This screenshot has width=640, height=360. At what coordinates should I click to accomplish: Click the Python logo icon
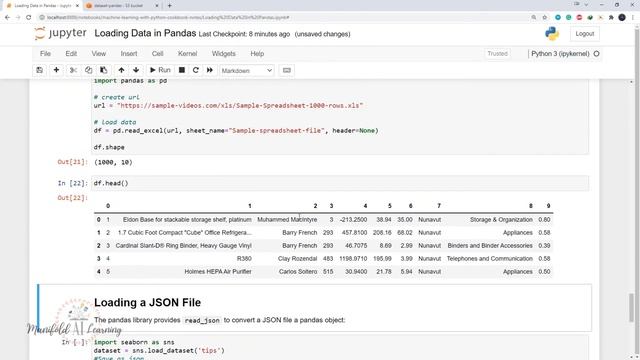[552, 34]
